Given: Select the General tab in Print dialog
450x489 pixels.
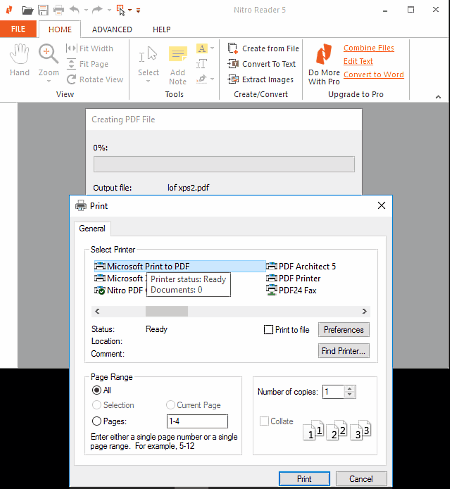Looking at the screenshot, I should [x=92, y=229].
